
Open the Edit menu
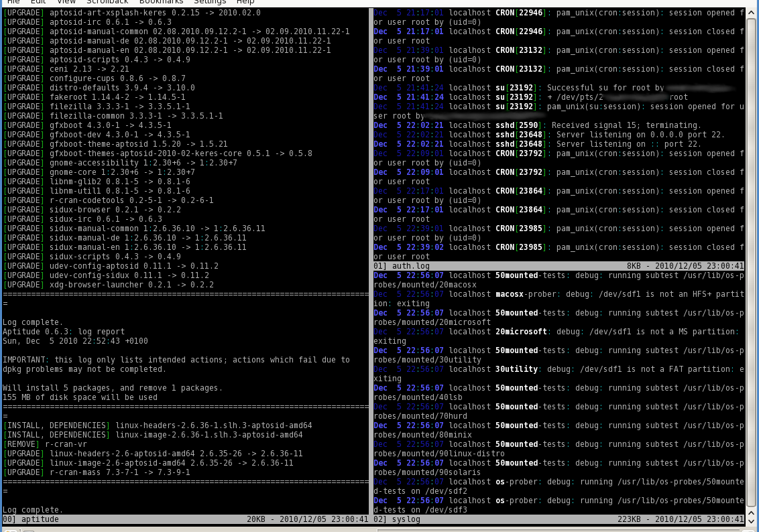[38, 2]
